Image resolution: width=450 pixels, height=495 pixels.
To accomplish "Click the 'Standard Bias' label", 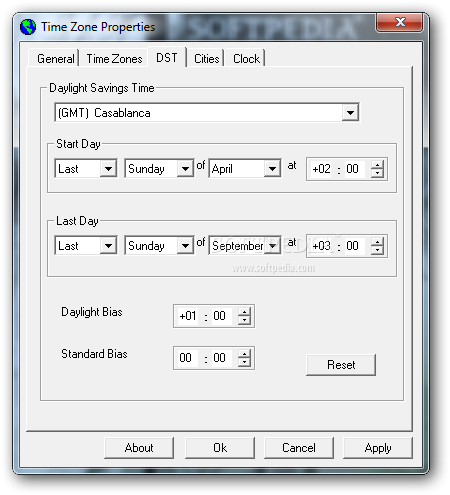I will click(x=94, y=354).
